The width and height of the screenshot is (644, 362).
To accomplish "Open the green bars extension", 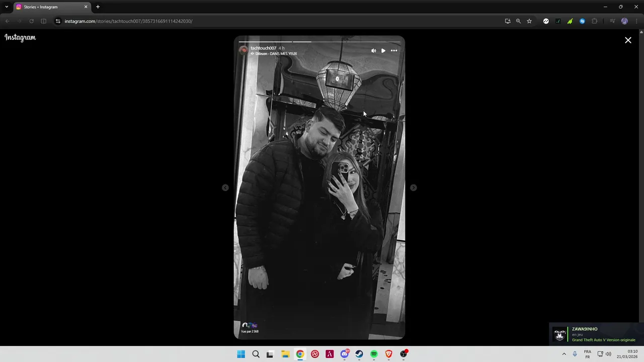I will click(570, 21).
